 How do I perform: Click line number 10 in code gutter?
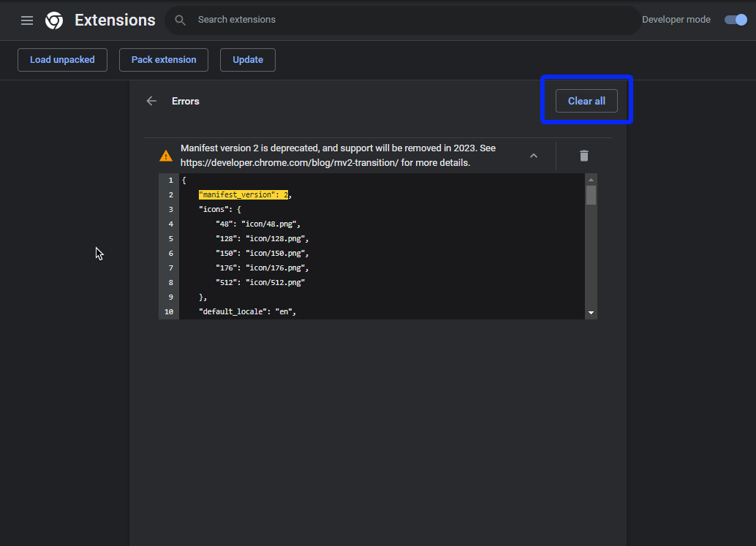(x=169, y=312)
